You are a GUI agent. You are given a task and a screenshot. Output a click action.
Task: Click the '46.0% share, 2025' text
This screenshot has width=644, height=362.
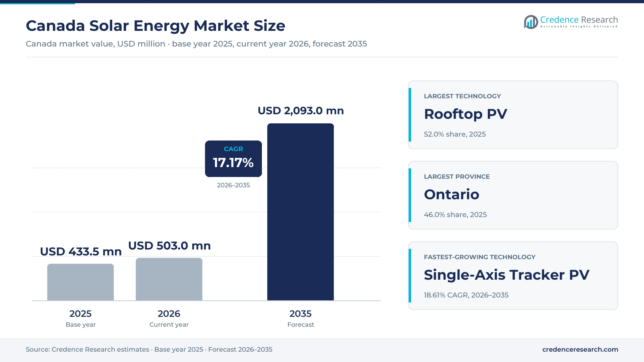click(455, 215)
